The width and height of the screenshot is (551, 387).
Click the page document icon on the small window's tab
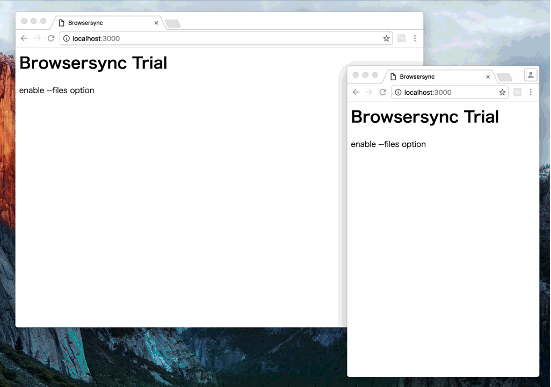tap(393, 77)
